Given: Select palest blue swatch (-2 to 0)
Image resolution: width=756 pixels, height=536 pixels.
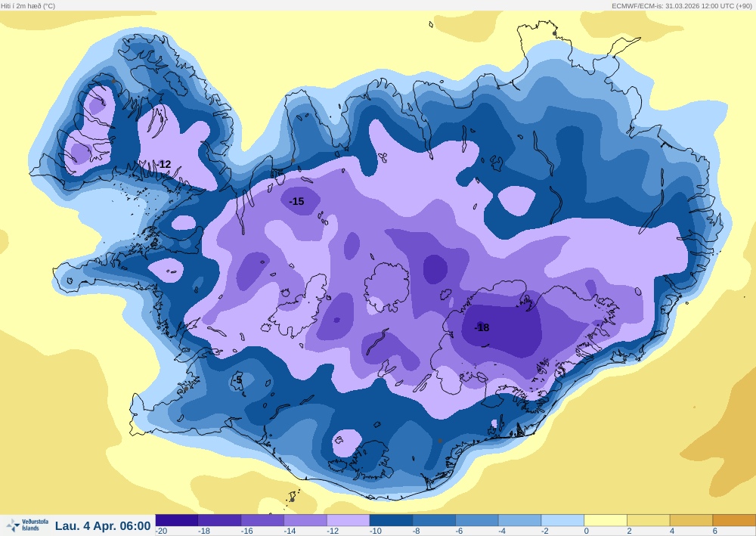Looking at the screenshot, I should coord(563,520).
